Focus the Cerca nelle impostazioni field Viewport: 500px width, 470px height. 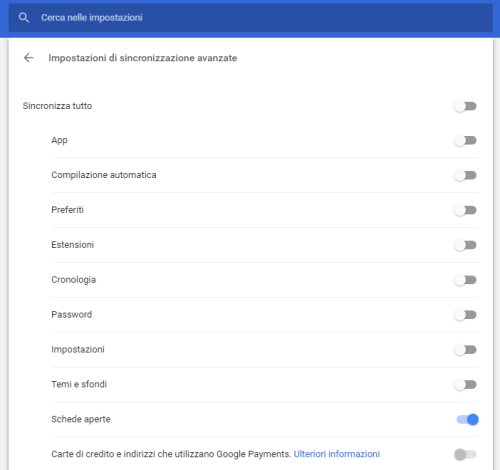coord(250,18)
